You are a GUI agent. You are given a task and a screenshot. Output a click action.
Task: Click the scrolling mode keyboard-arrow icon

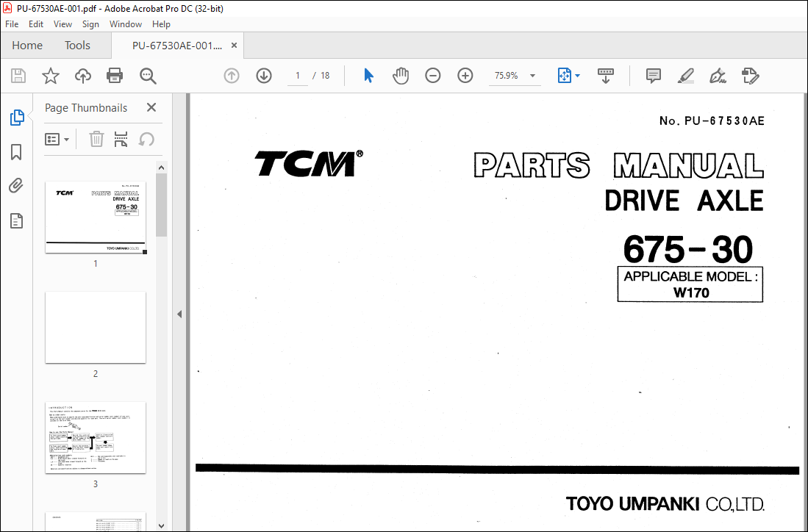(x=606, y=76)
